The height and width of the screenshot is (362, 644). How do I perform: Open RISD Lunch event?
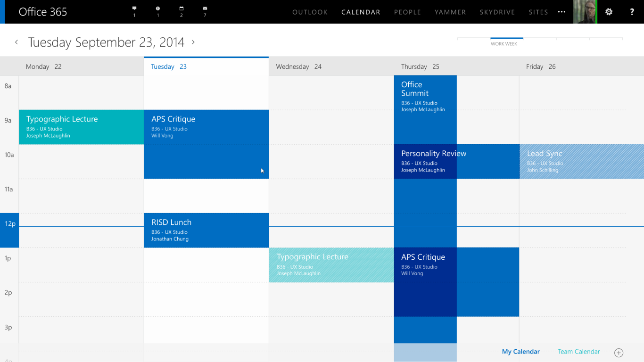pyautogui.click(x=206, y=230)
